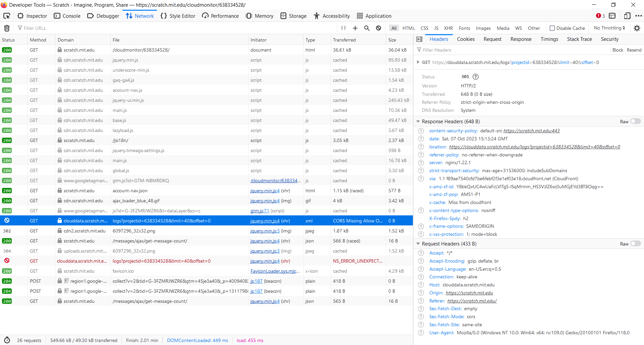
Task: Toggle Raw for Response Headers
Action: pos(635,121)
